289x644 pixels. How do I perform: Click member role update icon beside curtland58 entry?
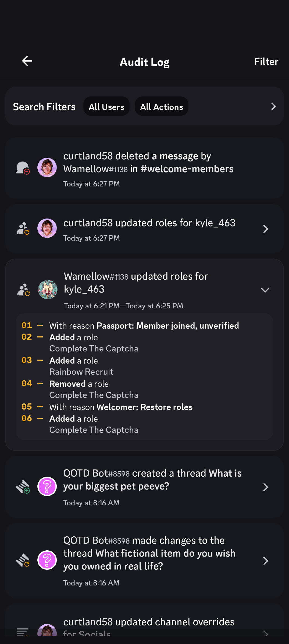coord(23,228)
